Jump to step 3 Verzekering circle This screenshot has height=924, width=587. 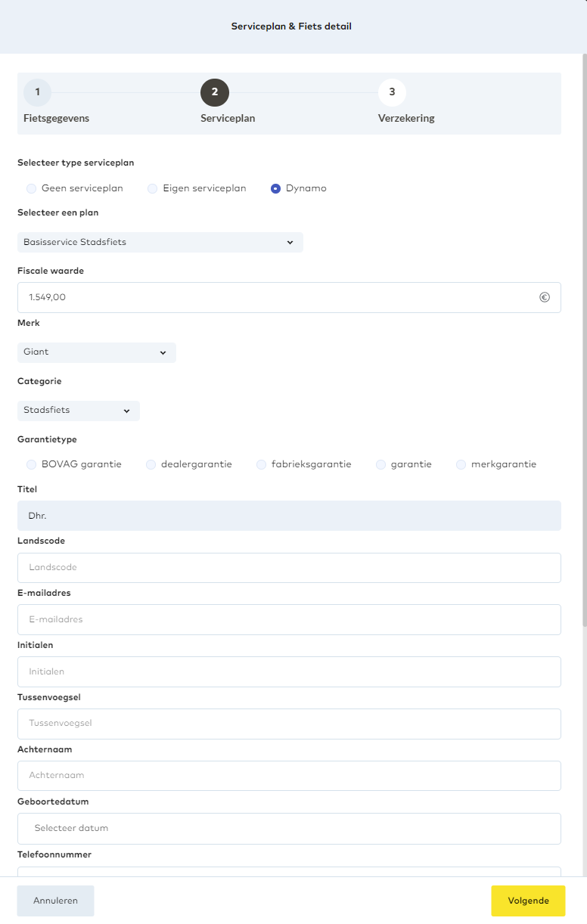[x=392, y=92]
